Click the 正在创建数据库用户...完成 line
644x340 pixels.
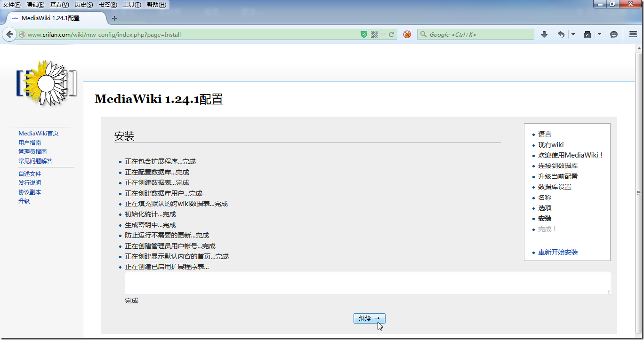coord(163,193)
